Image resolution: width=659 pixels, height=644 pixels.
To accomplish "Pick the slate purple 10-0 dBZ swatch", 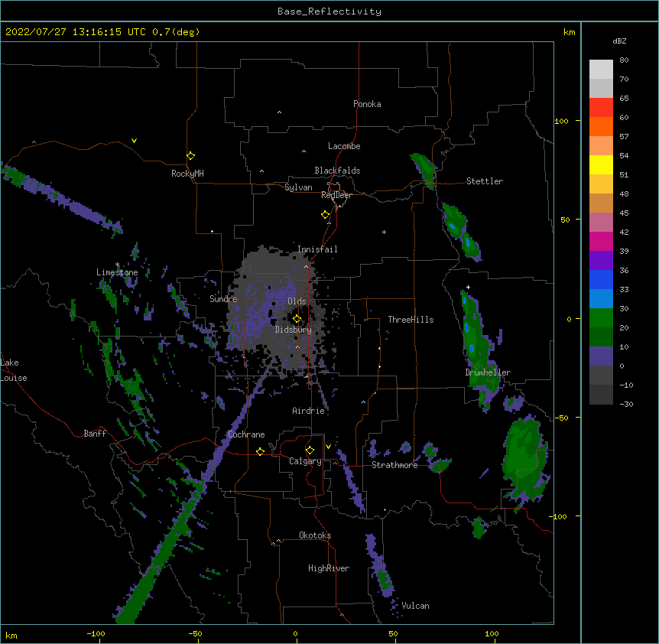I will [601, 356].
